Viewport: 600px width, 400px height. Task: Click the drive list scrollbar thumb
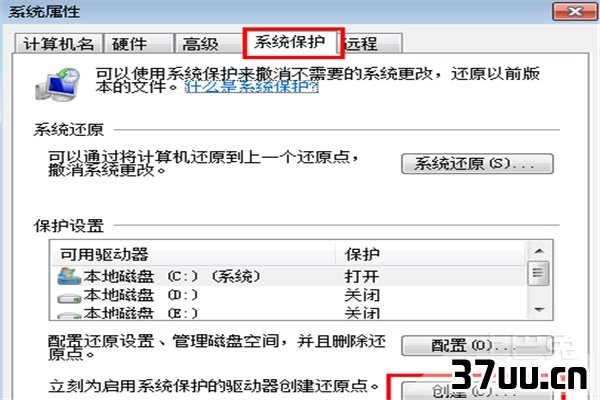(538, 273)
